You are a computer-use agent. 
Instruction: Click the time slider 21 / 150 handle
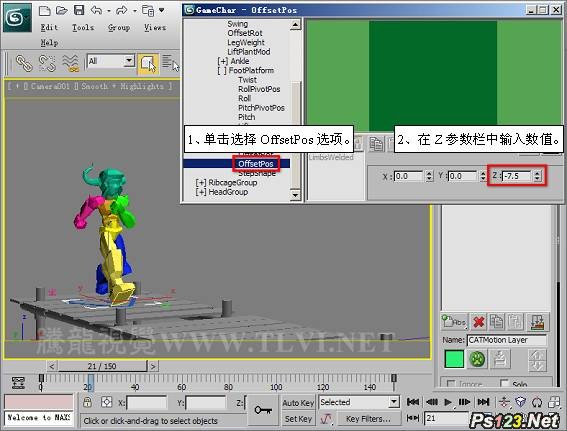pyautogui.click(x=102, y=366)
